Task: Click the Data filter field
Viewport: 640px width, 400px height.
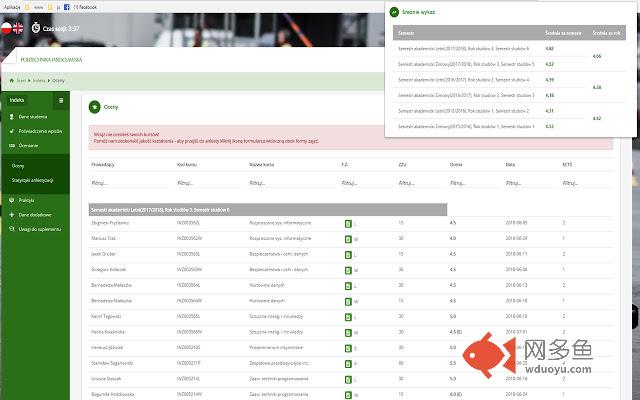Action: pos(530,183)
